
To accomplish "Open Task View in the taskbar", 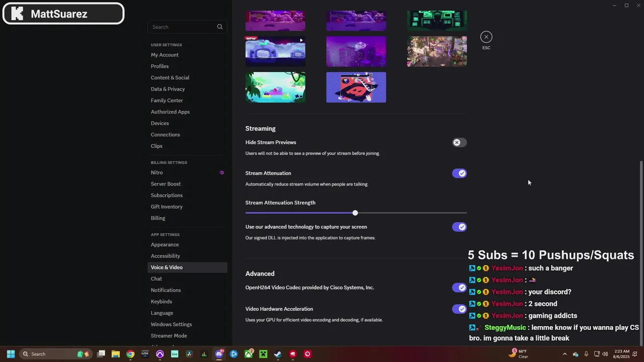I will pos(101,354).
